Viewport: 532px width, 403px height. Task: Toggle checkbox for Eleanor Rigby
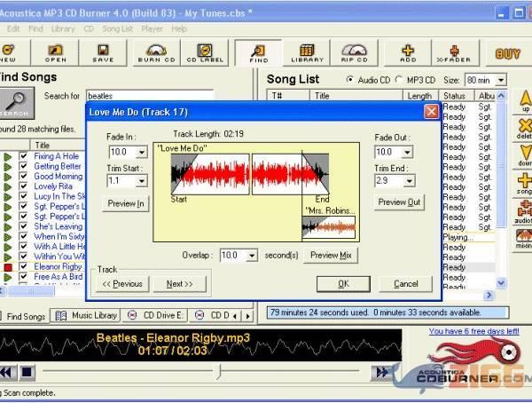pos(23,266)
